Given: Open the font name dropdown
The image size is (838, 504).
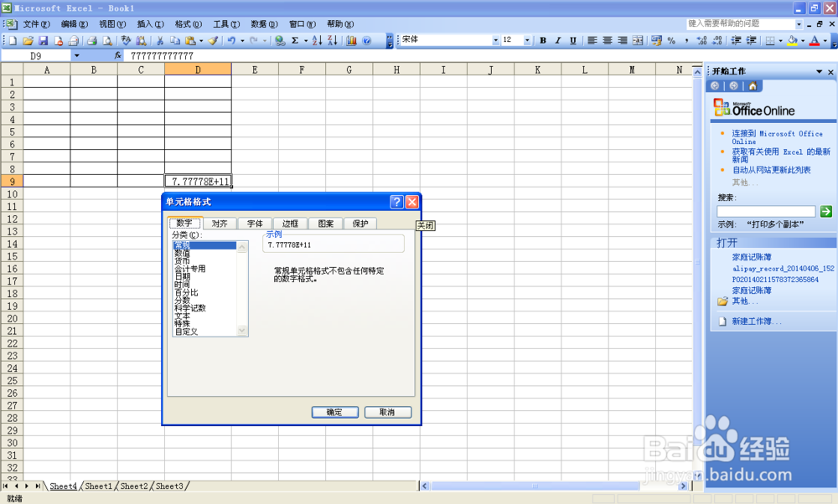Looking at the screenshot, I should click(x=495, y=40).
